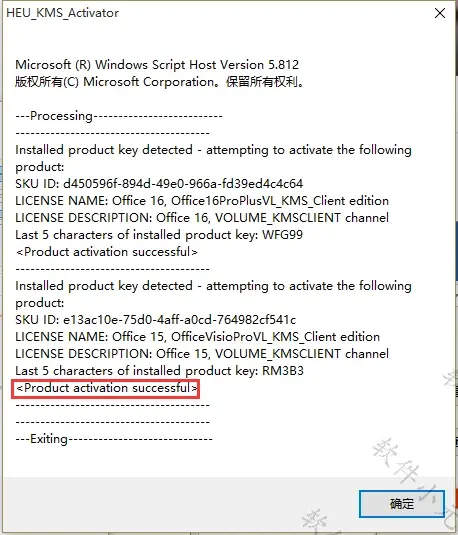The height and width of the screenshot is (535, 458).
Task: Click the 版权所有 Microsoft Corporation copyright line
Action: tap(159, 82)
